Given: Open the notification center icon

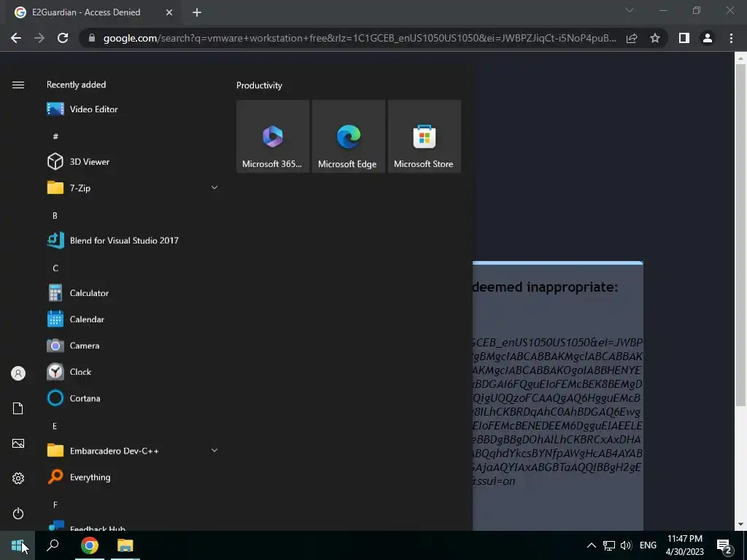Looking at the screenshot, I should [x=724, y=545].
